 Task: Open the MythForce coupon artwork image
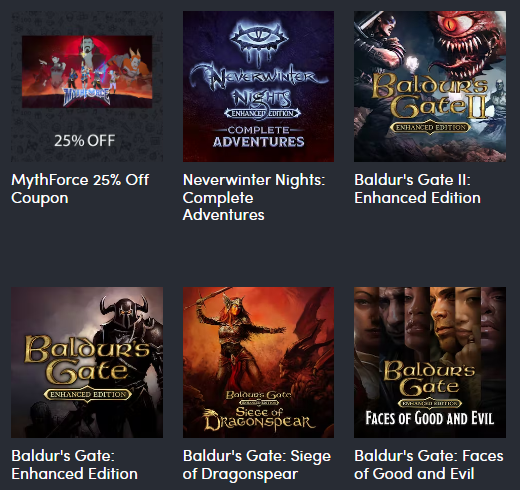(87, 72)
